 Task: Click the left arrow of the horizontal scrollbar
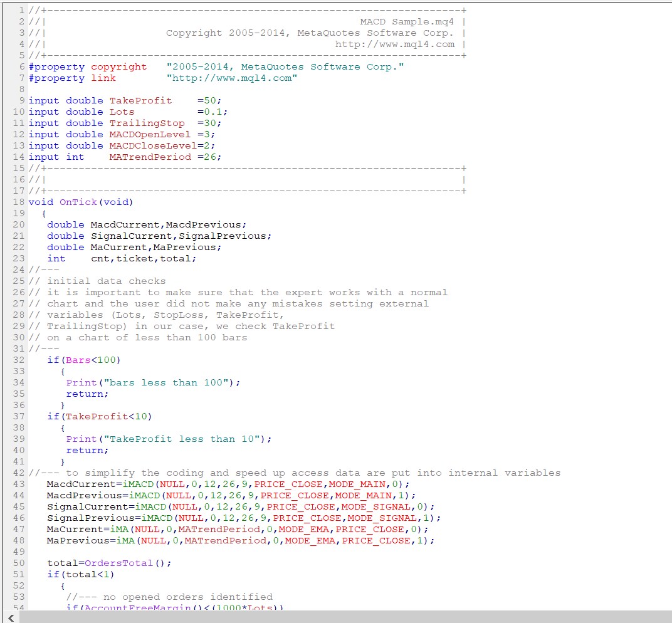pos(11,617)
